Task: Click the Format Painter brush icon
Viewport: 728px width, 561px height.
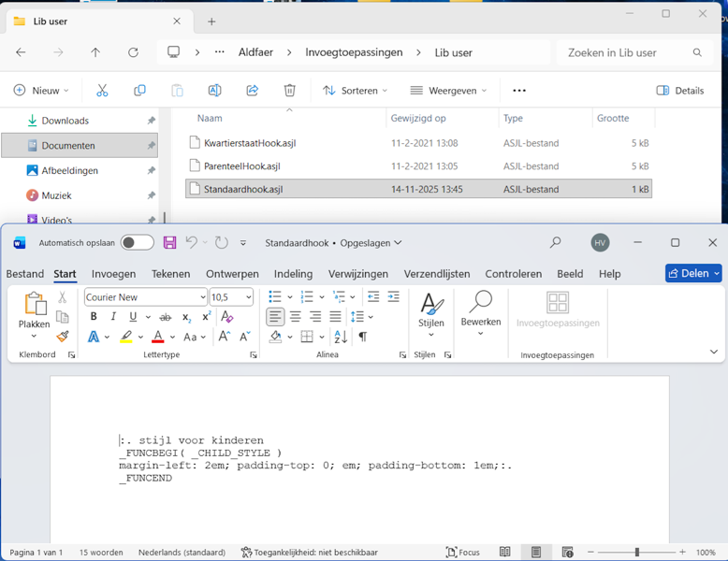Action: [63, 337]
